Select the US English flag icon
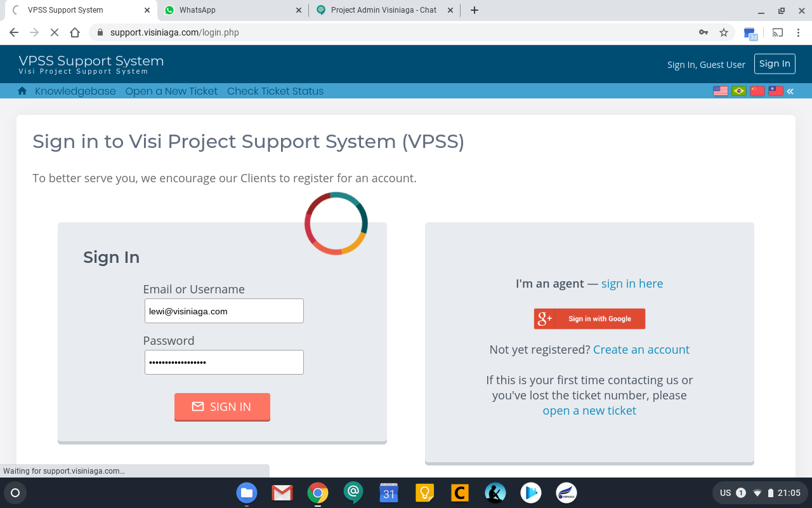 721,91
